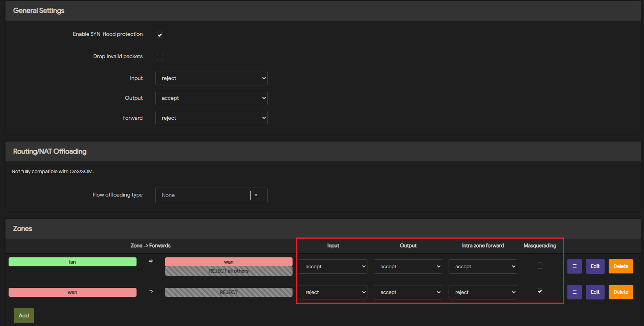Viewport: 644px width, 326px height.
Task: Edit the lan zone
Action: coord(595,266)
